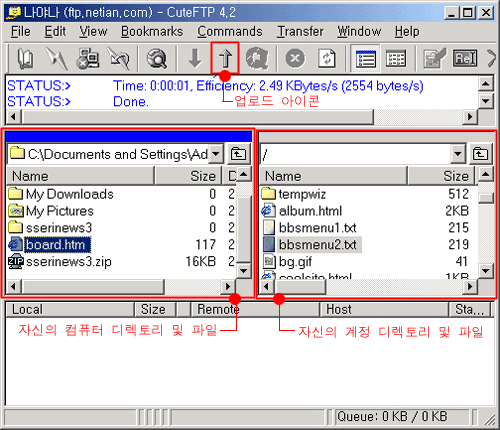Click the status log horizontal scrollbar
Screen dimensions: 500x430
[242, 117]
